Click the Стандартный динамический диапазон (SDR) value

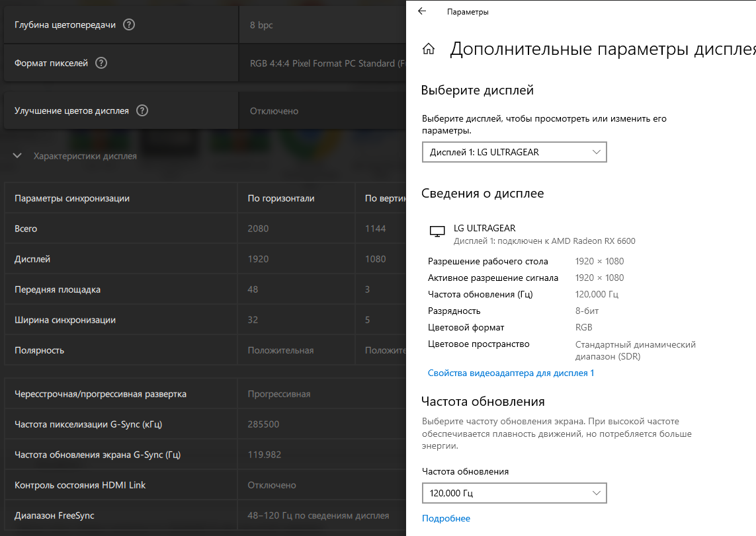click(x=636, y=350)
